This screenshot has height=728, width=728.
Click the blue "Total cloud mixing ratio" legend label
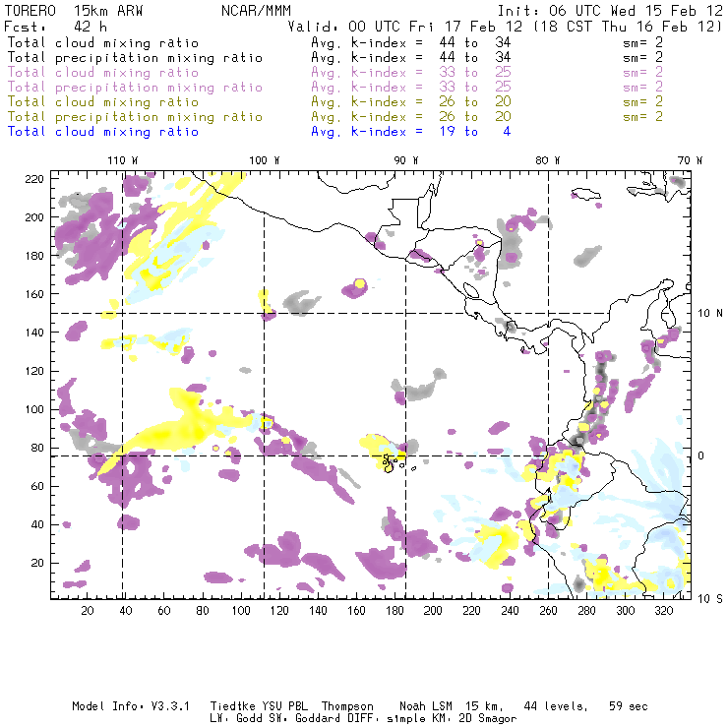coord(103,132)
